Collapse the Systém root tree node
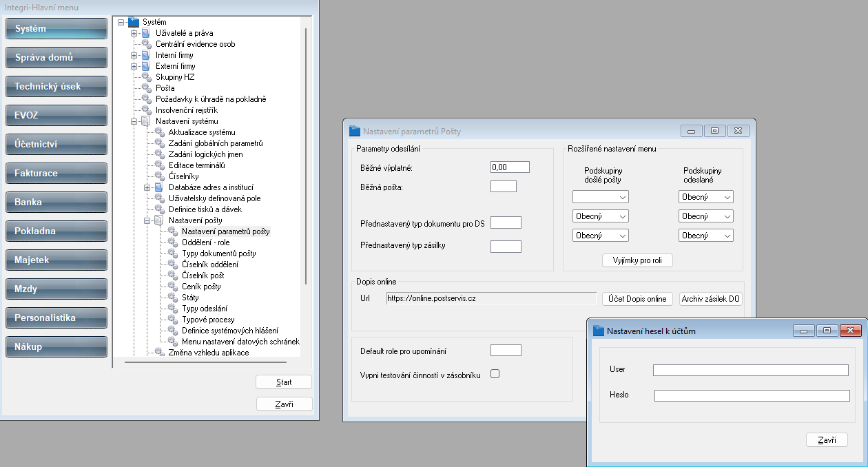 121,22
